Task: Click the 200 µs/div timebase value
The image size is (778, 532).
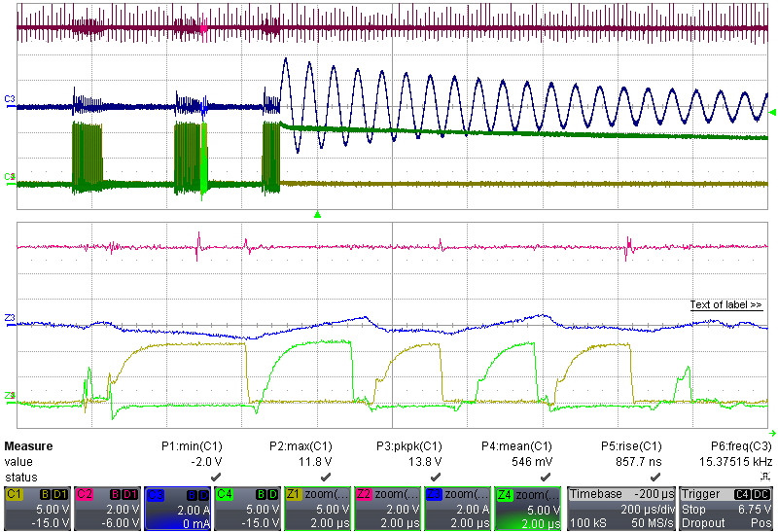Action: pos(647,510)
